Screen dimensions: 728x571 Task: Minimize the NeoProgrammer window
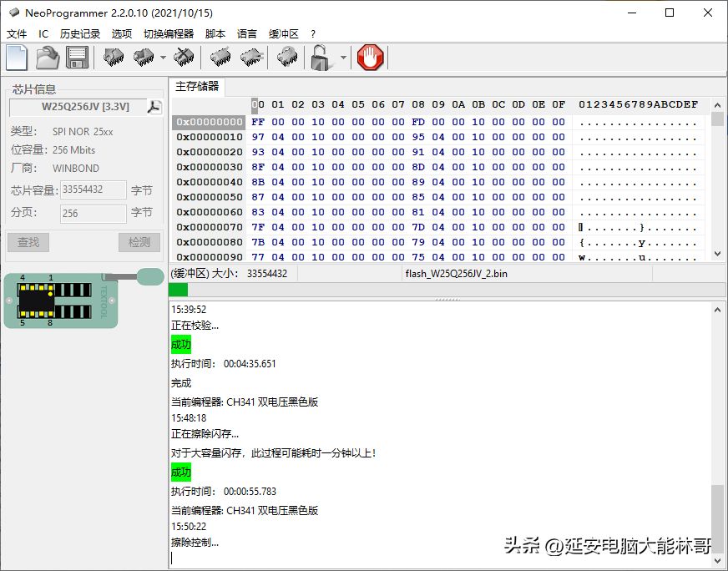[x=632, y=13]
